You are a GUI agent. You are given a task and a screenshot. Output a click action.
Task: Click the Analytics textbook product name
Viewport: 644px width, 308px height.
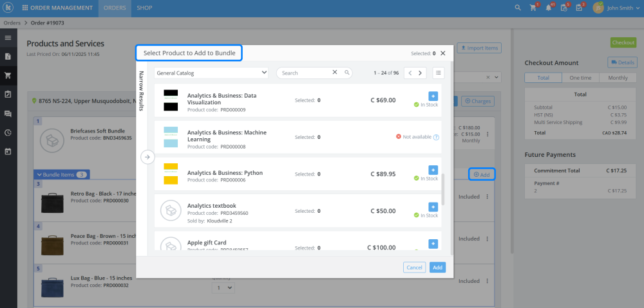(211, 206)
